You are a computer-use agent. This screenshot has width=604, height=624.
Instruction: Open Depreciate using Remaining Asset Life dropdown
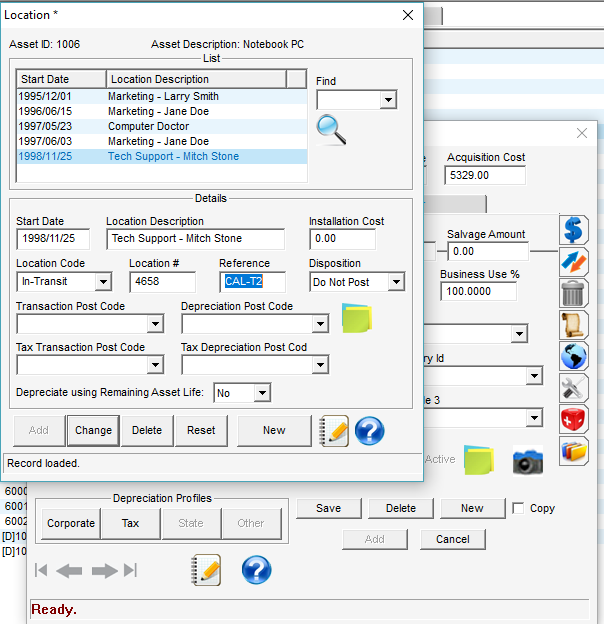coord(262,393)
